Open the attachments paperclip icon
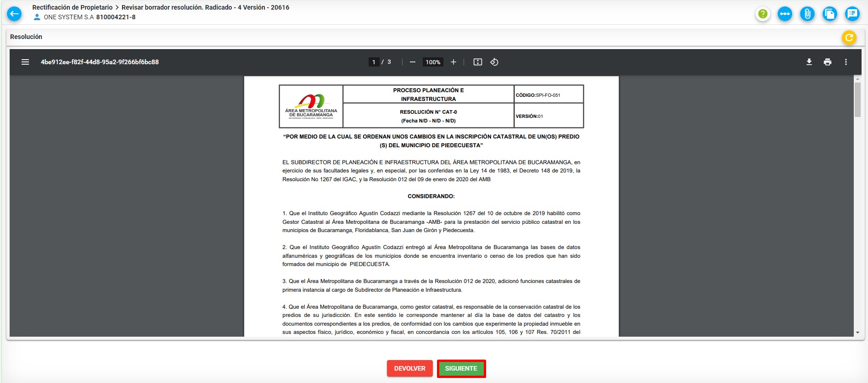This screenshot has height=383, width=868. point(807,14)
